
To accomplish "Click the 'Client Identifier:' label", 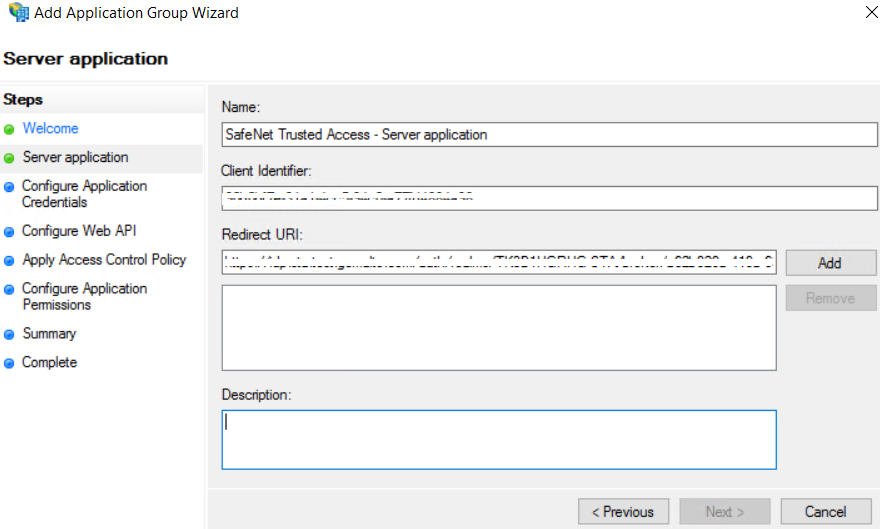I will click(x=266, y=171).
